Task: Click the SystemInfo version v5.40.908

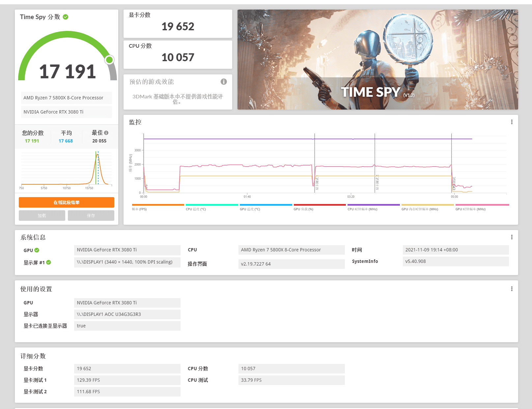Action: [x=456, y=261]
